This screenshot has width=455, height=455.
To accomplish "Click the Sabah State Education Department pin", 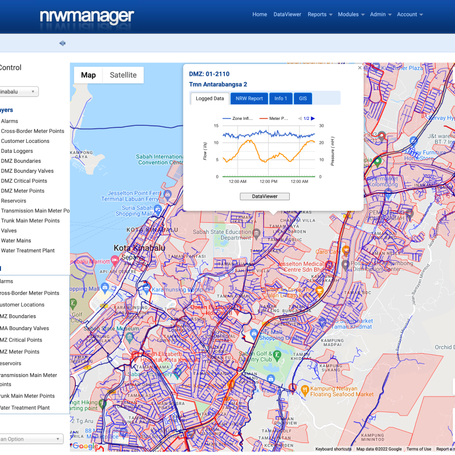I will pos(256,234).
